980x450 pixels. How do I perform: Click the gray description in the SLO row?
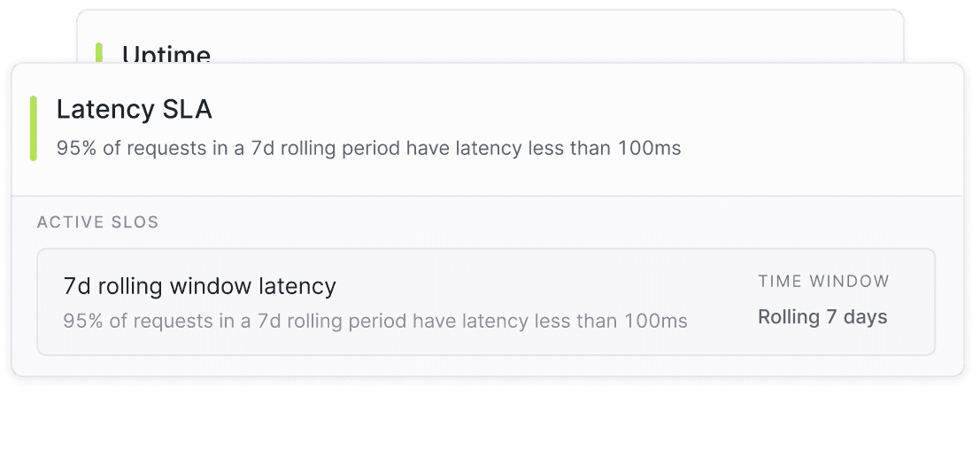pyautogui.click(x=374, y=321)
